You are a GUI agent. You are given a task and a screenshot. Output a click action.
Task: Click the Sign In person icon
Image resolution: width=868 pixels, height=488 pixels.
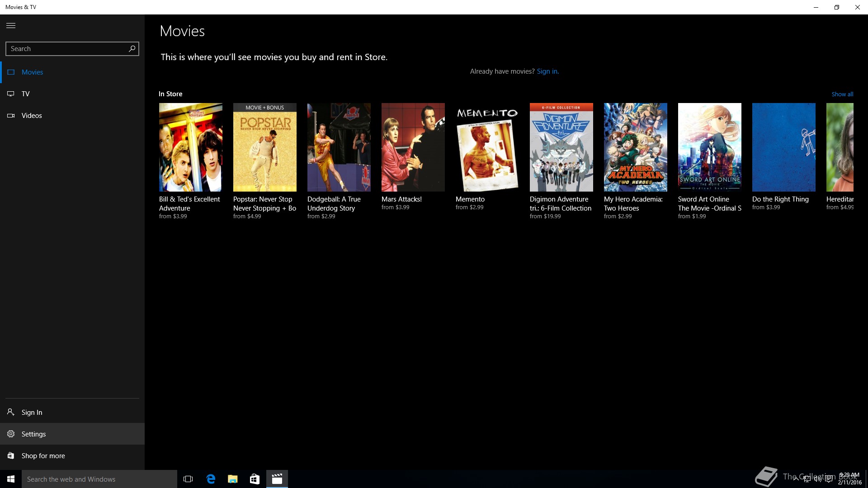click(11, 412)
